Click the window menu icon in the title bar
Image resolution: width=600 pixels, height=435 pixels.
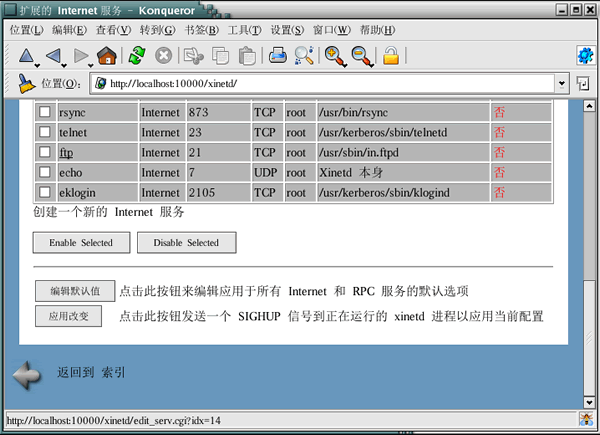10,10
